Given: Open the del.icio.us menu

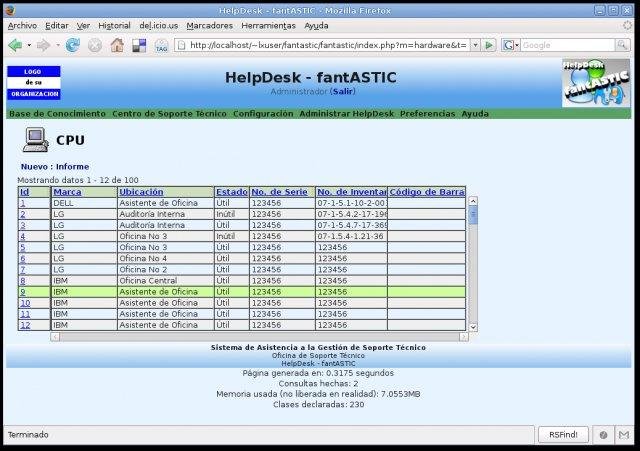Looking at the screenshot, I should [x=159, y=26].
